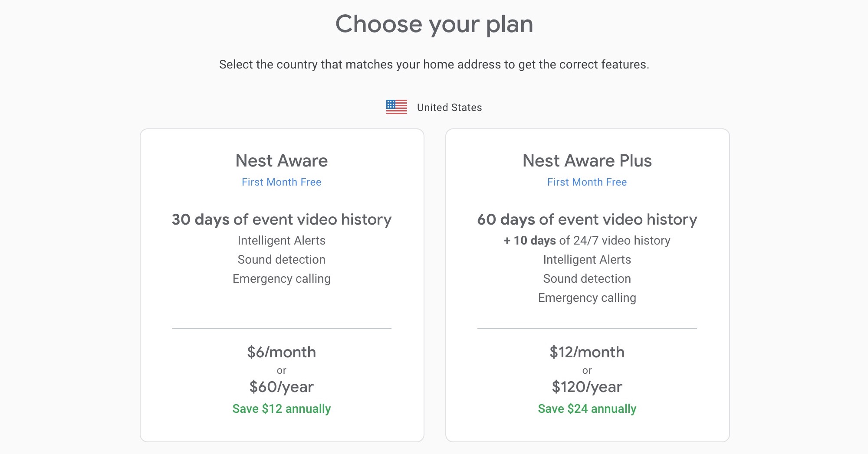
Task: Click First Month Free under Nest Aware
Action: [x=281, y=182]
